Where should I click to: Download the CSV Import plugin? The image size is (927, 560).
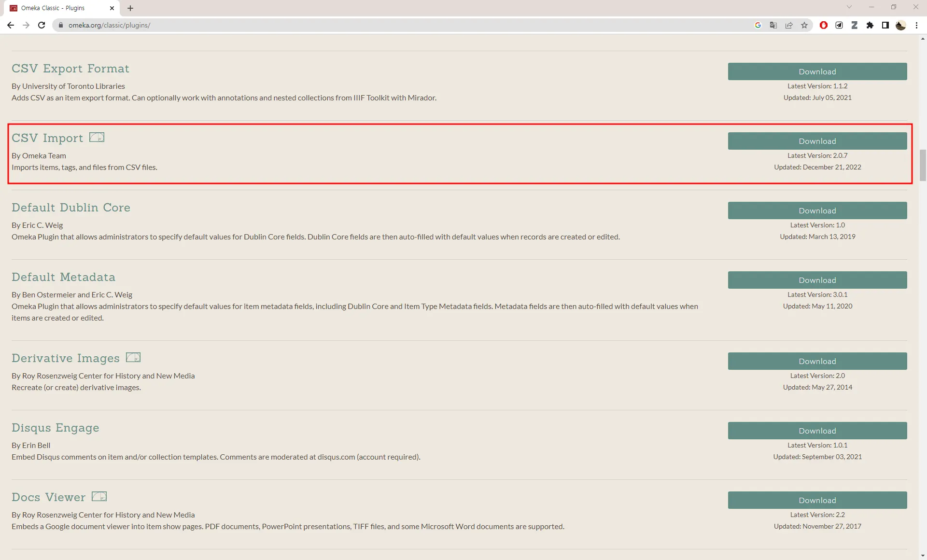(817, 141)
